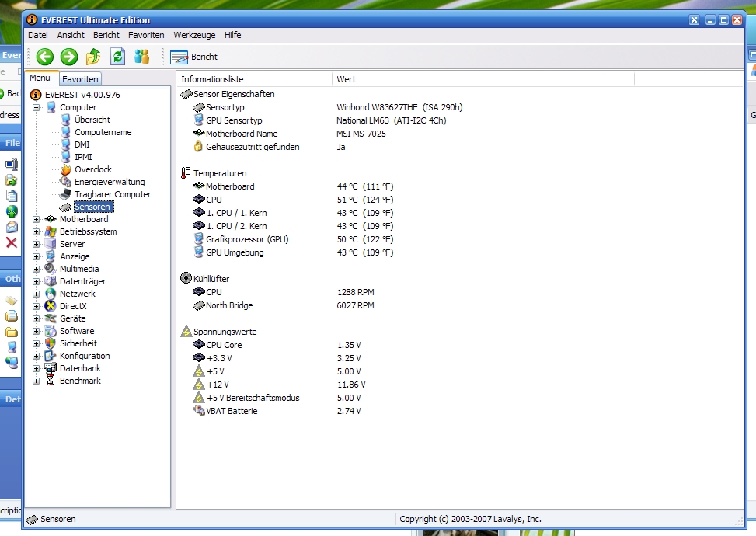Open the Bericht menu
This screenshot has height=536, width=756.
(x=106, y=35)
